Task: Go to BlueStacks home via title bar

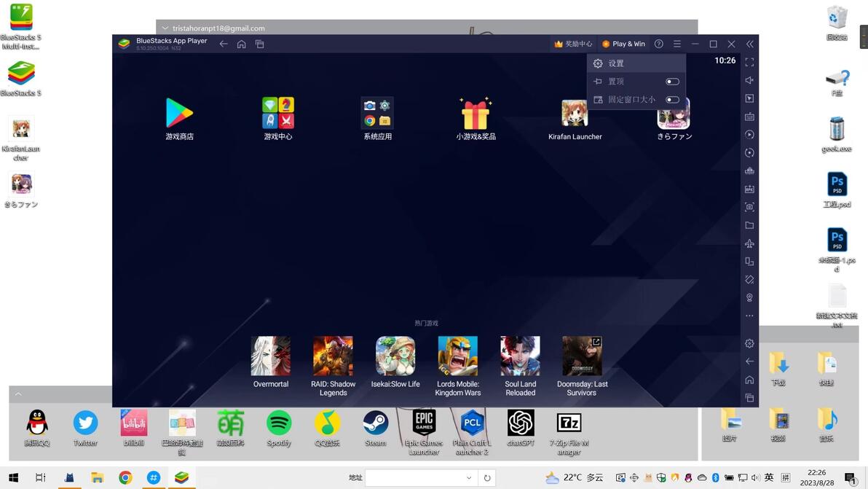Action: click(241, 44)
